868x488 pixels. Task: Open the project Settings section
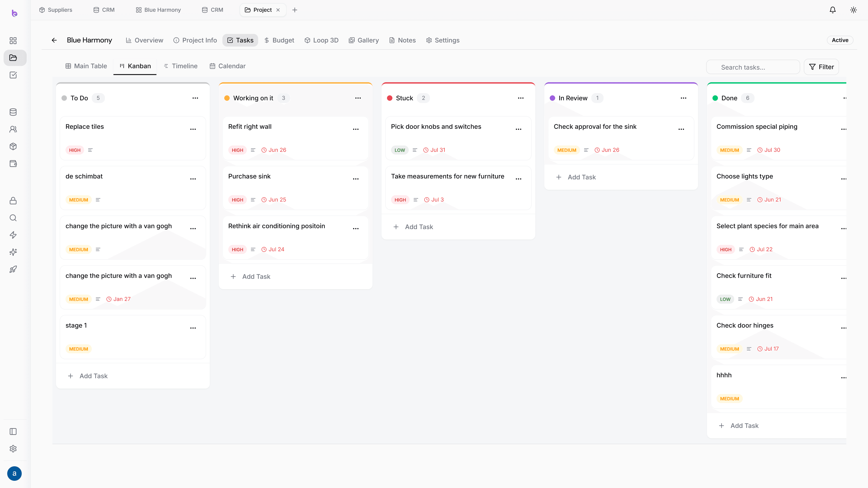click(443, 40)
